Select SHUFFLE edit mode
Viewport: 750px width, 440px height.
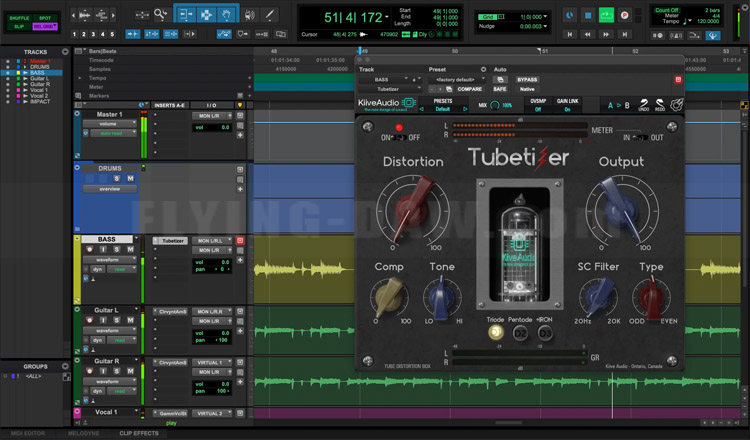pos(19,18)
